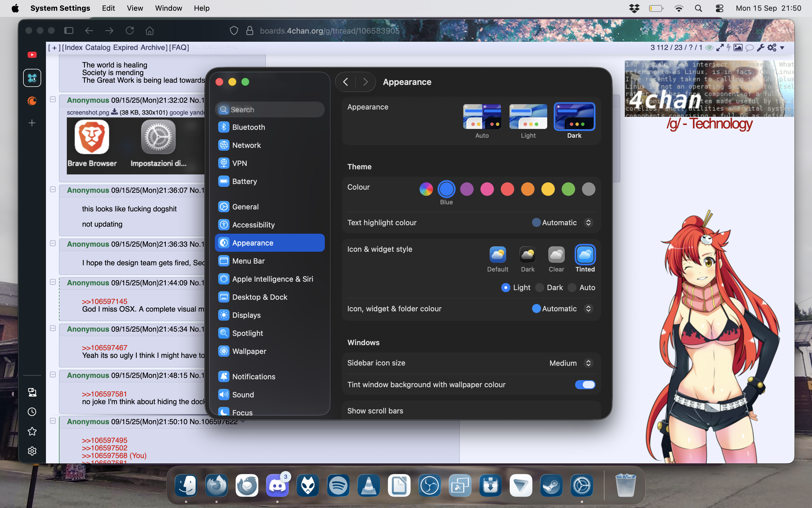The width and height of the screenshot is (812, 508).
Task: Launch Spotify from the Dock
Action: pos(338,485)
